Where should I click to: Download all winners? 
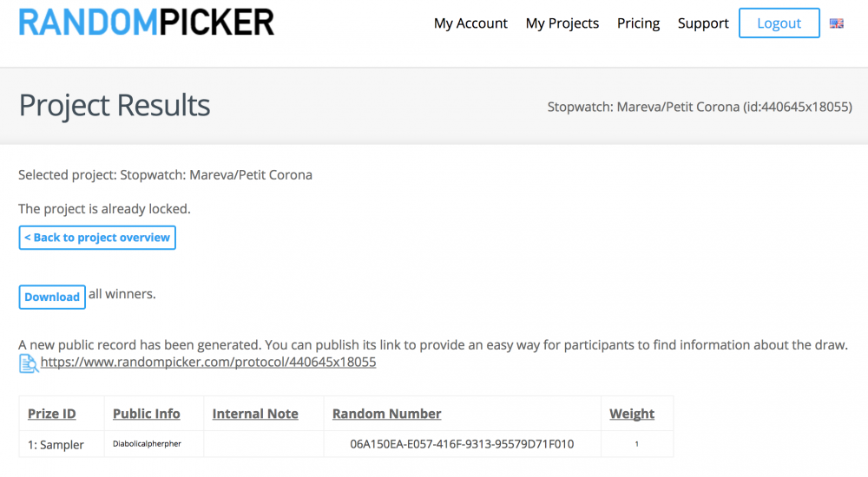52,297
